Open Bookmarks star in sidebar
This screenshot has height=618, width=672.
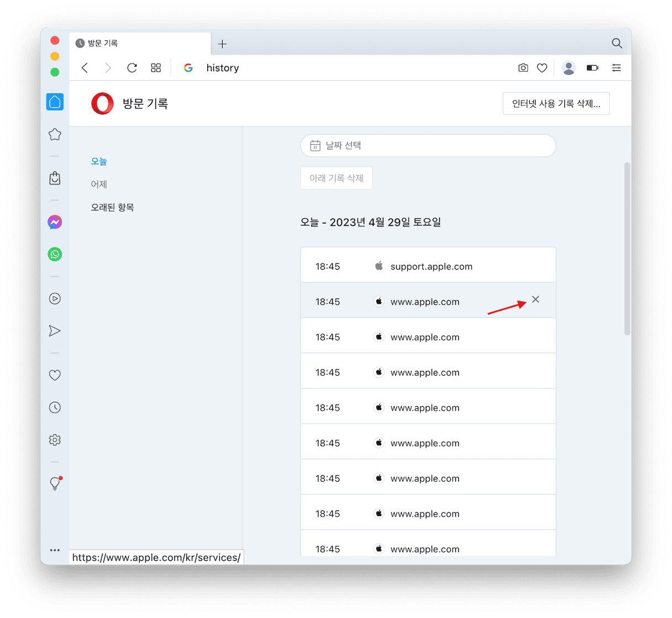(x=55, y=134)
